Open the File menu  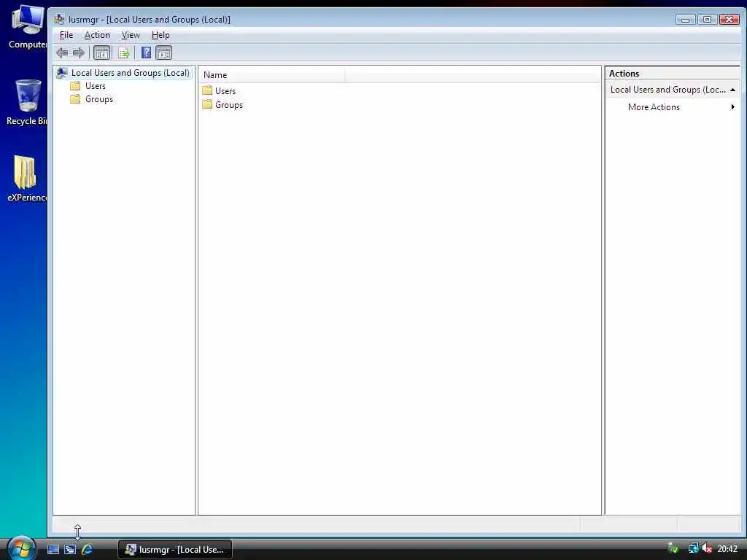pos(66,35)
